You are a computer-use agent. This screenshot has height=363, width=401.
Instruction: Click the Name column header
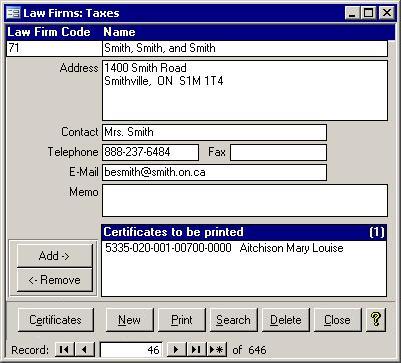tap(119, 32)
